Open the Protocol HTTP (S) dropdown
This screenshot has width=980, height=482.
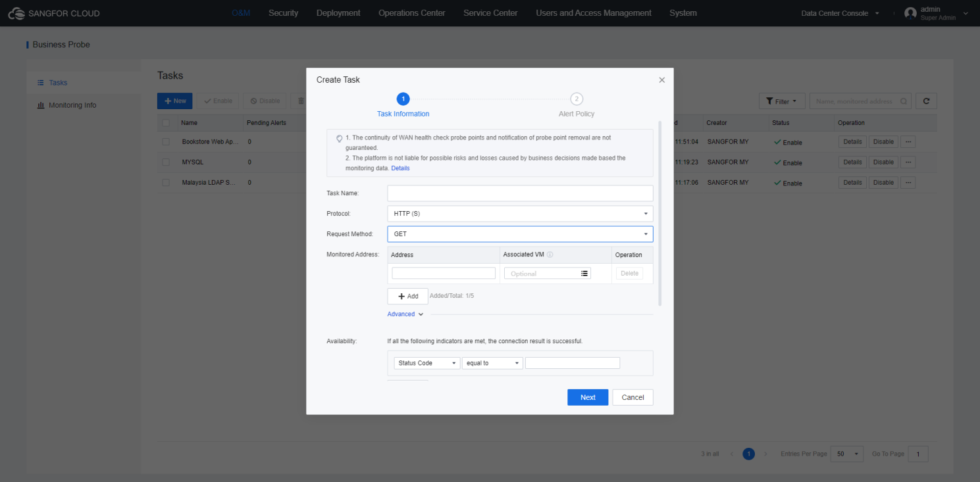point(520,214)
